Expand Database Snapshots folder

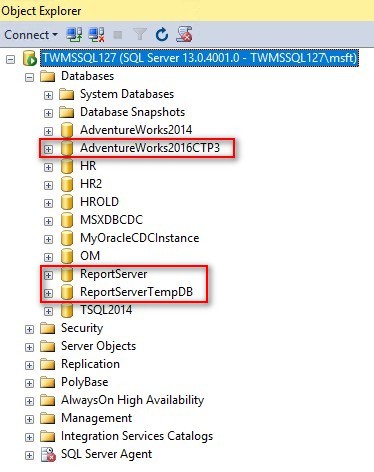[48, 113]
